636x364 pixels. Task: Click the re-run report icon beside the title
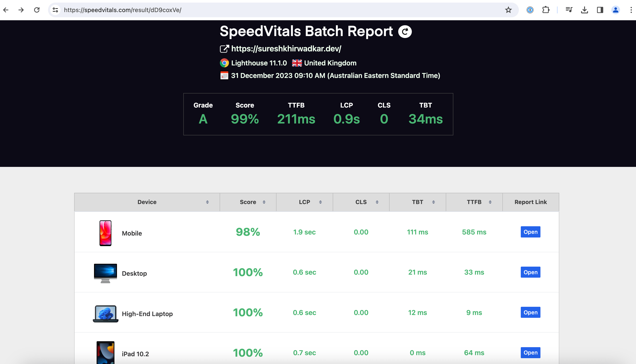pos(405,32)
